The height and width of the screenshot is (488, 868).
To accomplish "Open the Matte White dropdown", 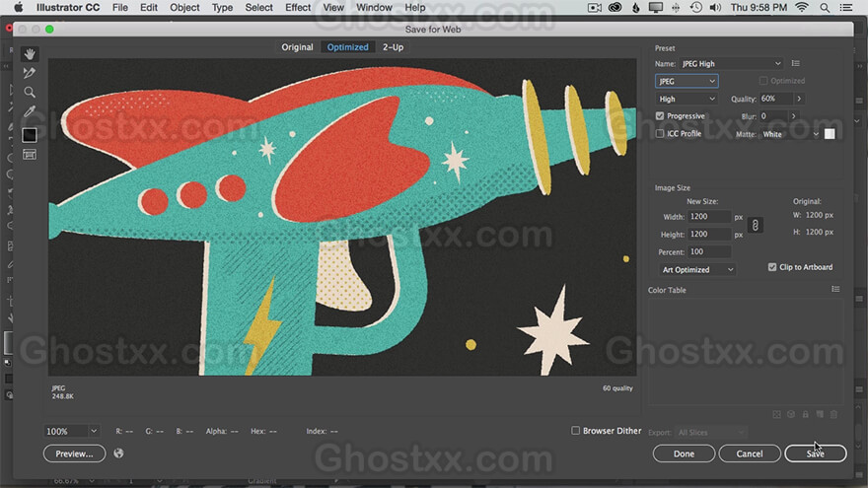I will pos(790,134).
